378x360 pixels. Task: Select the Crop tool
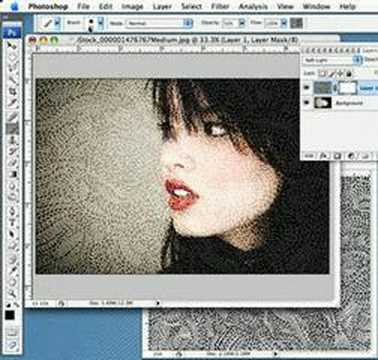[x=13, y=91]
